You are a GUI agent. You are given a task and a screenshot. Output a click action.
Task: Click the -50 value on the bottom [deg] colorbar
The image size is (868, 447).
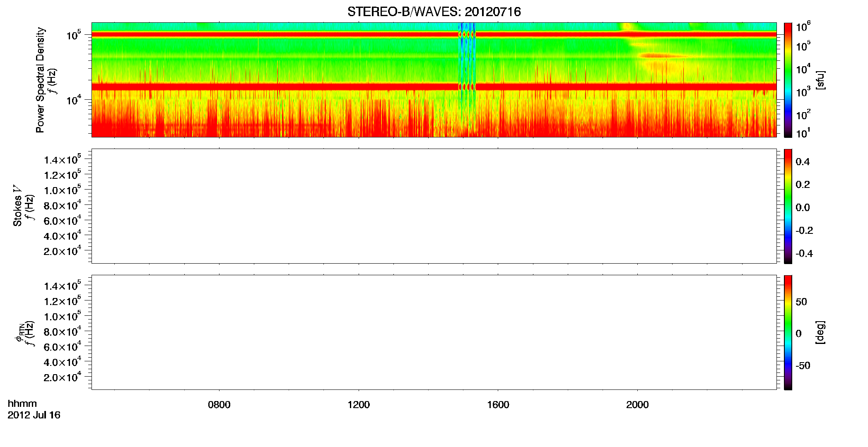(803, 365)
